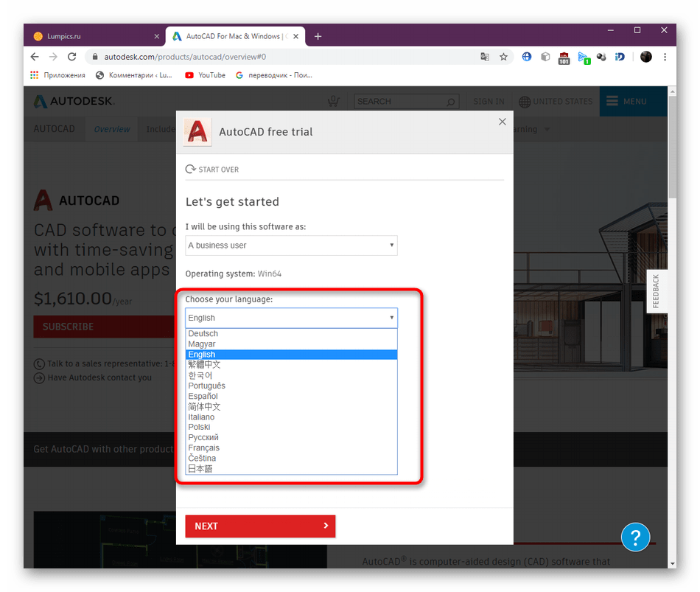Open a new browser tab with plus
The height and width of the screenshot is (592, 700).
318,36
